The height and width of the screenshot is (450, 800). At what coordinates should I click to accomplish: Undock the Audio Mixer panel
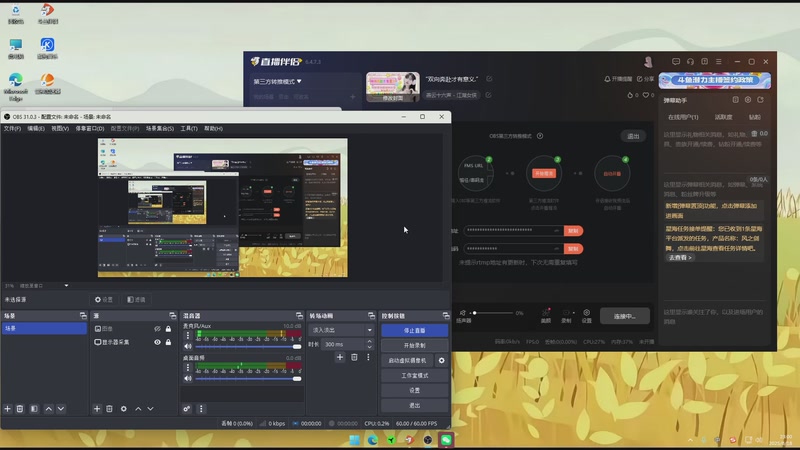pos(299,316)
